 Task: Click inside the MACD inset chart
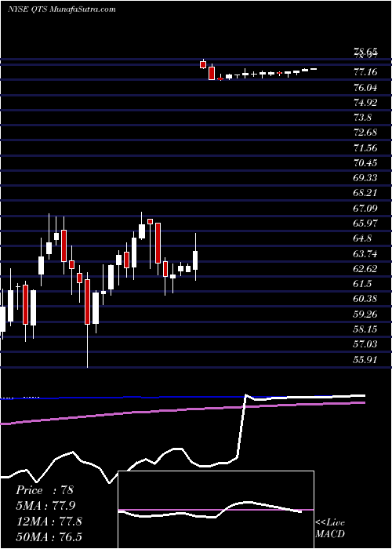point(216,510)
